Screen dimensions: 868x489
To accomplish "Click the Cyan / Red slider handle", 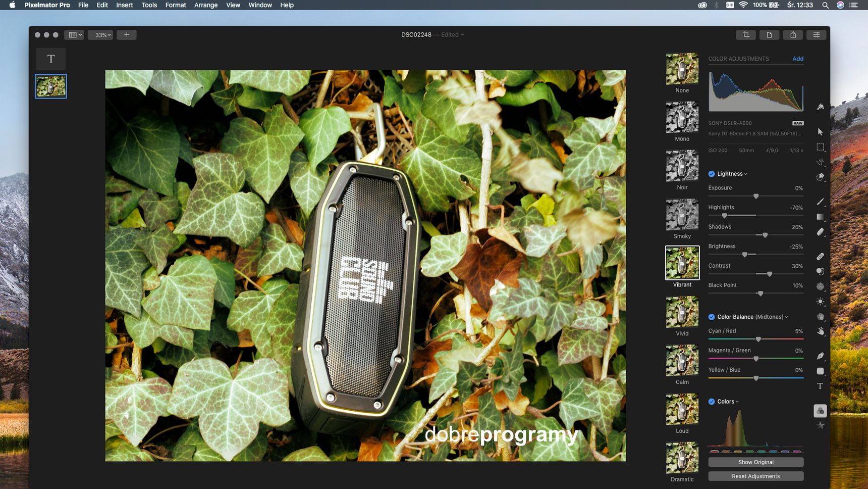I will (758, 339).
